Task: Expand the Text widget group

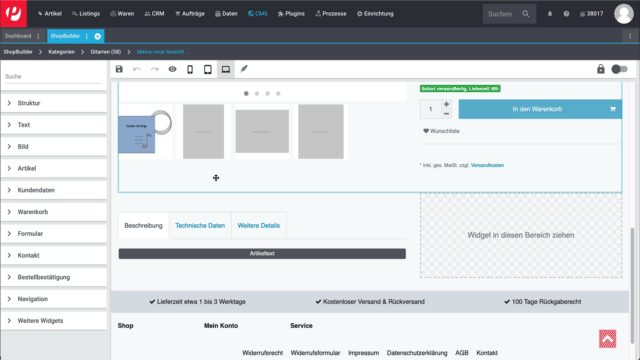Action: [x=53, y=125]
